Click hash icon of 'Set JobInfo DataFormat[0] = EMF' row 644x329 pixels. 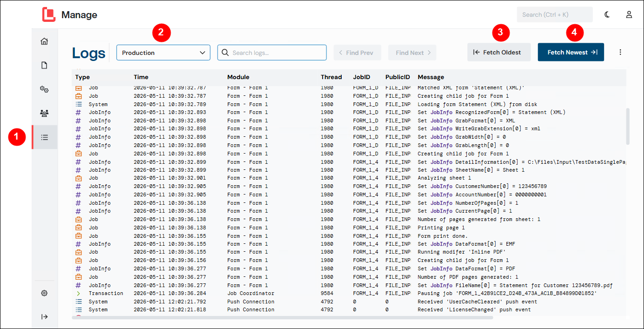tap(79, 244)
